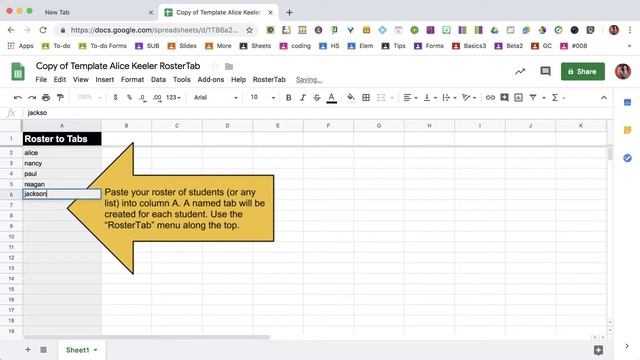Open Explore button at bottom right
The width and height of the screenshot is (640, 360).
[x=598, y=350]
